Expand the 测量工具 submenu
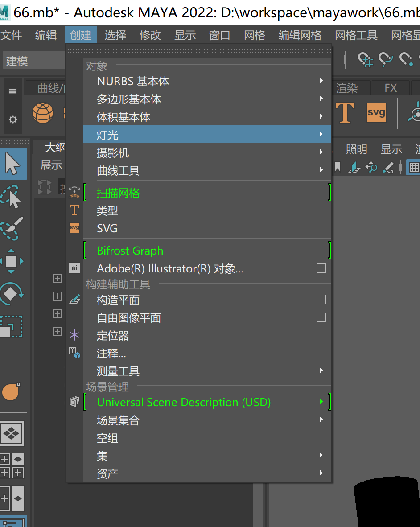 click(x=207, y=371)
